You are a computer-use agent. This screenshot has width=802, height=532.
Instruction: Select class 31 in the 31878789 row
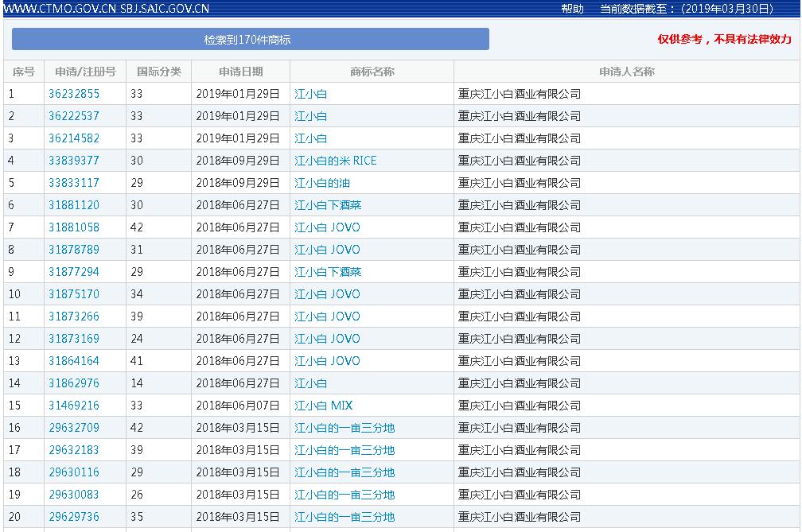pos(137,250)
